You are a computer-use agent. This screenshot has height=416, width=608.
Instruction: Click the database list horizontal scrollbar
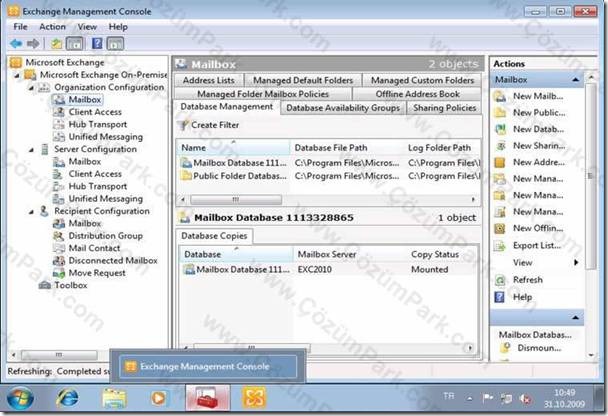pyautogui.click(x=328, y=200)
